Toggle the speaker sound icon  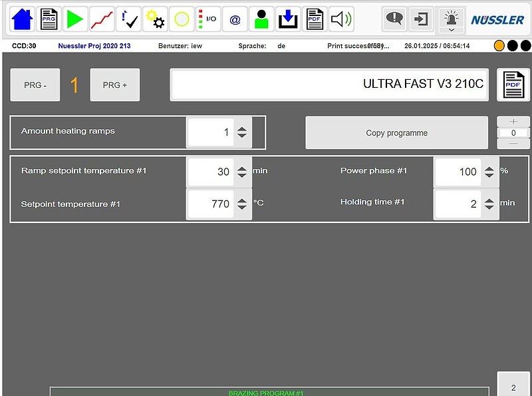pos(341,19)
